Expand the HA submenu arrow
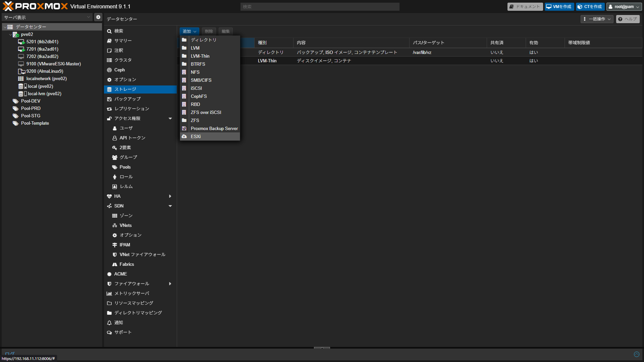This screenshot has width=644, height=362. [x=170, y=196]
